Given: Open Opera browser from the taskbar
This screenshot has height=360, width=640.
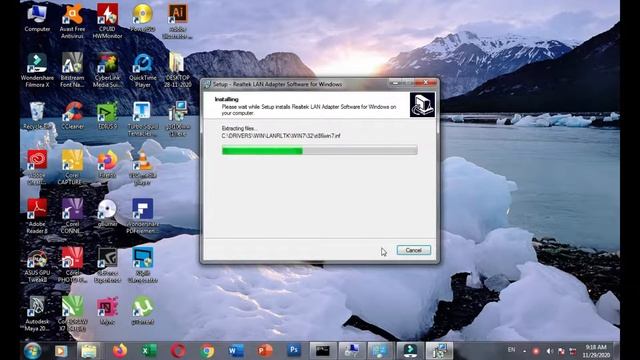Looking at the screenshot, I should [x=178, y=351].
